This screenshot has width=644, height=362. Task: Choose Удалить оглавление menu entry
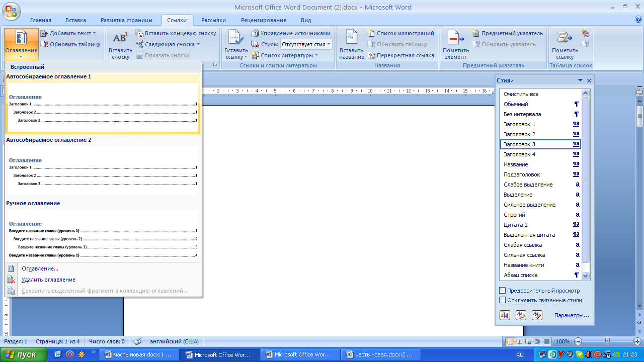pyautogui.click(x=103, y=280)
